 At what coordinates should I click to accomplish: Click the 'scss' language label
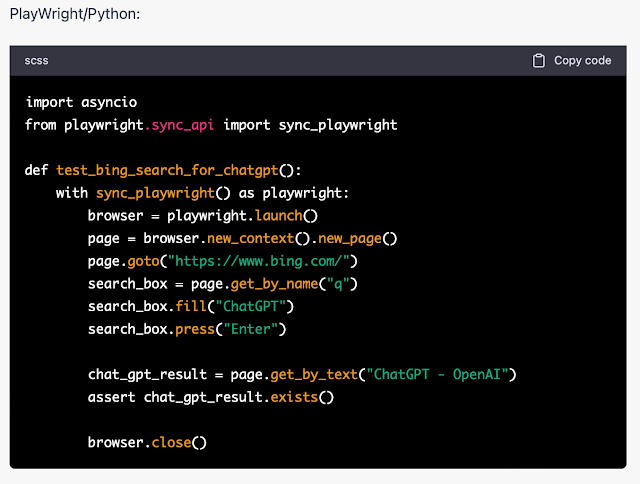pos(36,61)
